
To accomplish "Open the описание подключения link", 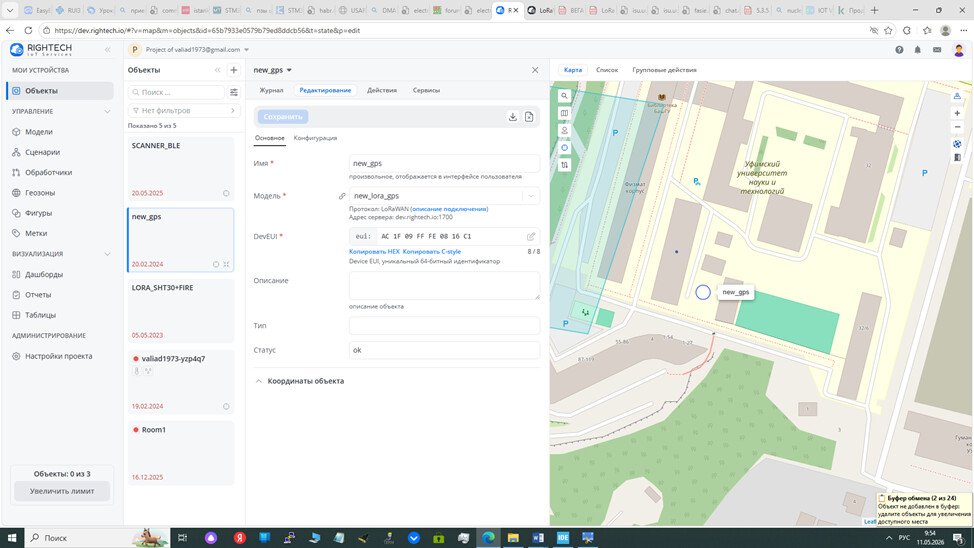I will coord(449,209).
